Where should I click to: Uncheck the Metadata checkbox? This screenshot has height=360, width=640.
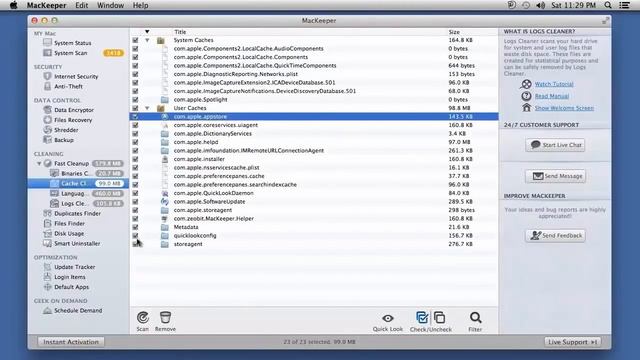pyautogui.click(x=135, y=227)
